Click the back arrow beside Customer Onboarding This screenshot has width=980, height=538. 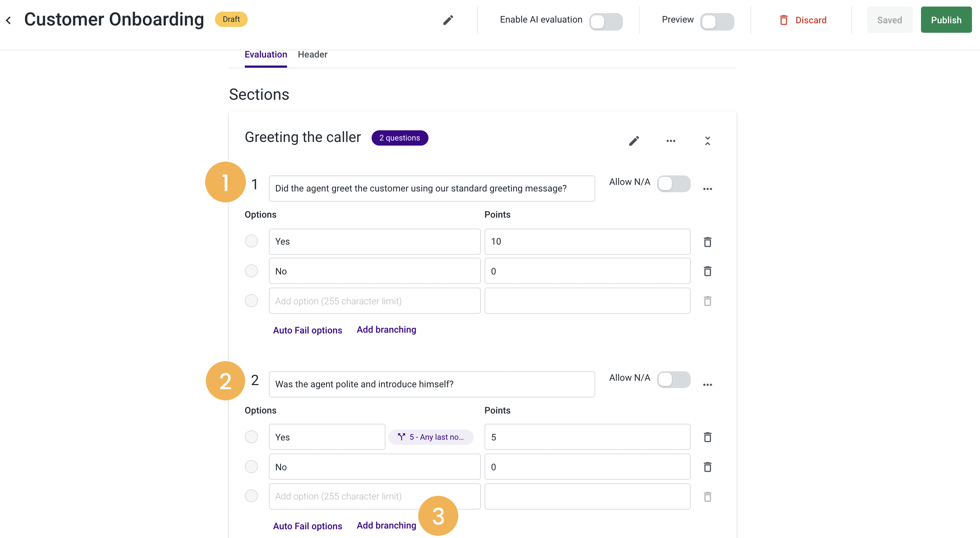(x=8, y=20)
